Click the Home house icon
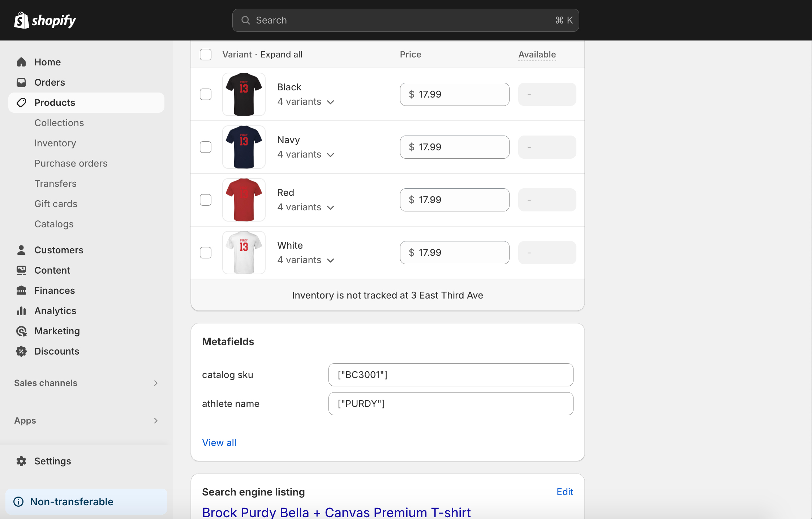The image size is (812, 519). 21,62
